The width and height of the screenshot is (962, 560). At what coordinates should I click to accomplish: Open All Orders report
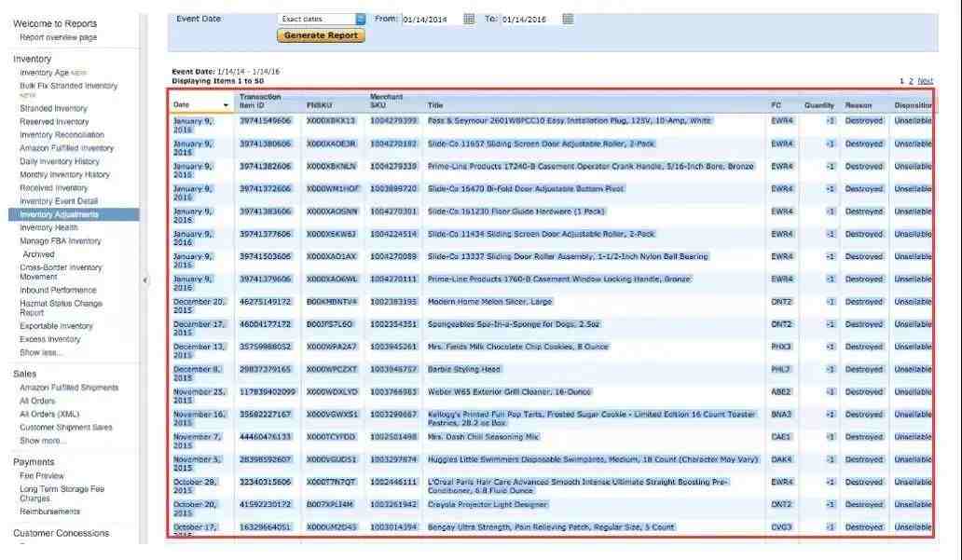tap(37, 402)
